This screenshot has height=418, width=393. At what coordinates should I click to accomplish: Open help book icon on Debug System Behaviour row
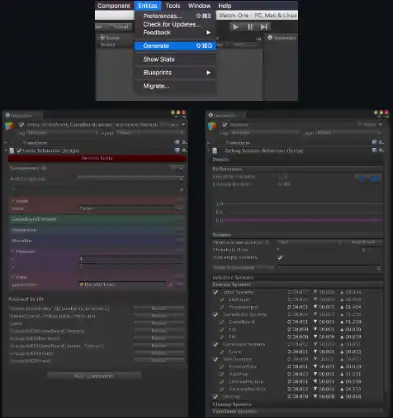coord(374,150)
